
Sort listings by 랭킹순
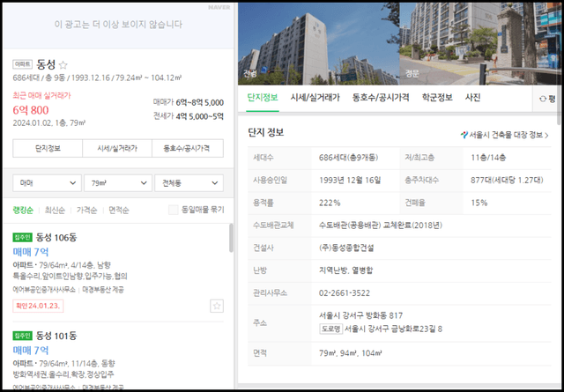click(23, 210)
